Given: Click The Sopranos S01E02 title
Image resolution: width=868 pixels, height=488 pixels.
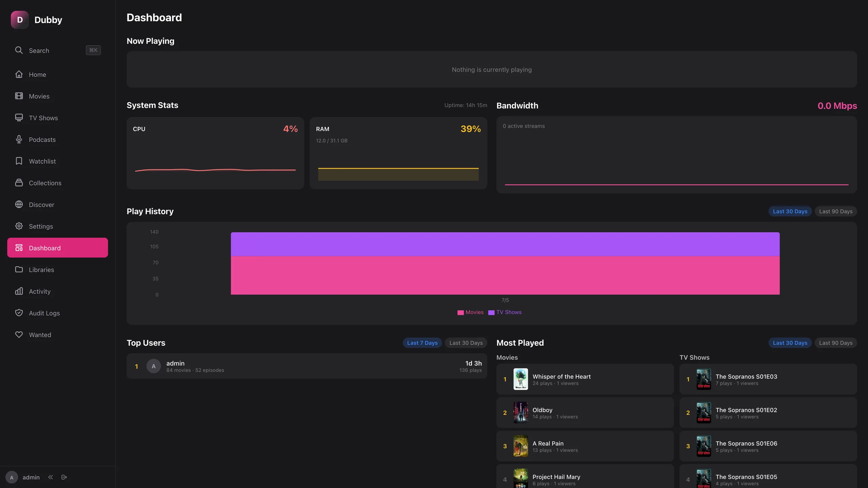Looking at the screenshot, I should (x=746, y=410).
